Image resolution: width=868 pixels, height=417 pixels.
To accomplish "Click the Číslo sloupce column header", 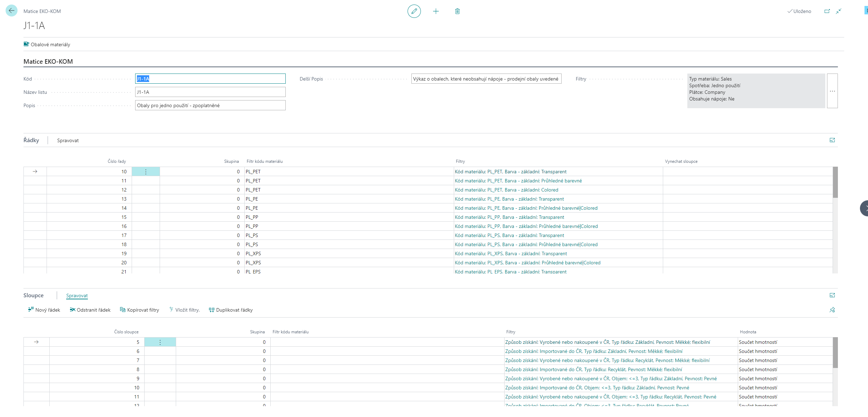I will [126, 332].
